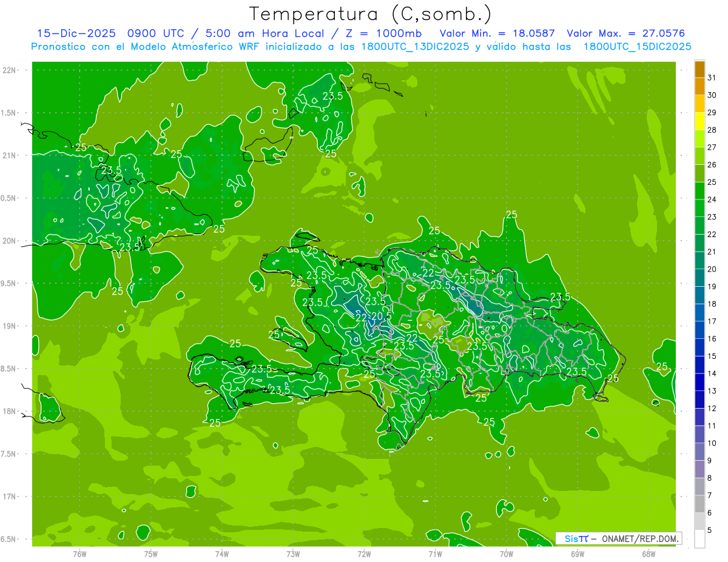Click the color legend label "19"

712,287
